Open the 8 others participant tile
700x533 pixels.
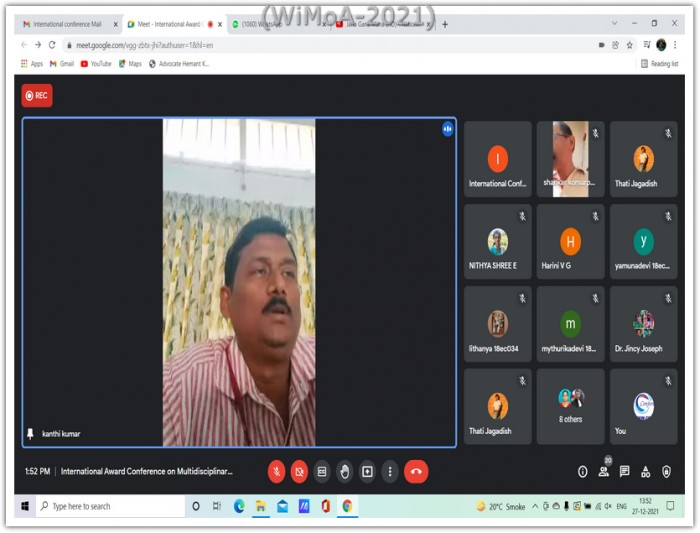[571, 406]
